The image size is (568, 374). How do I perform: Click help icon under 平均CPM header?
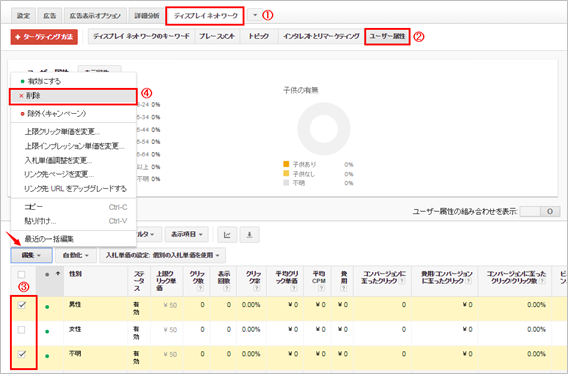[321, 288]
